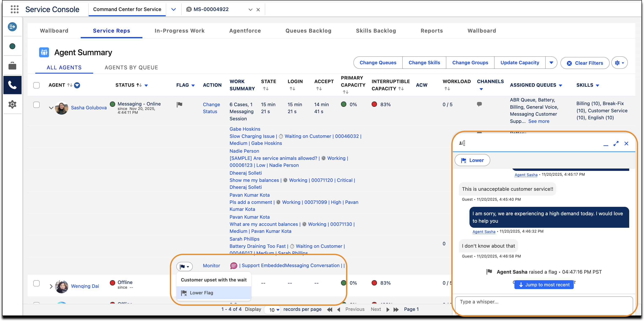Open the phone utility in sidebar

point(12,85)
